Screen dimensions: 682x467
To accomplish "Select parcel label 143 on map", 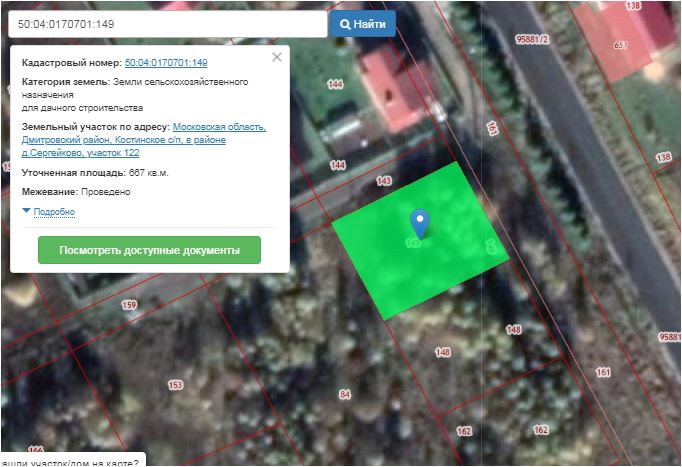I will (383, 181).
